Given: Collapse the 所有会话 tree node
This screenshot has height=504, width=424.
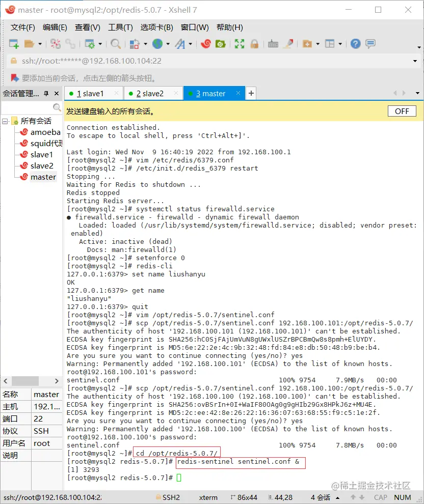Looking at the screenshot, I should (5, 121).
